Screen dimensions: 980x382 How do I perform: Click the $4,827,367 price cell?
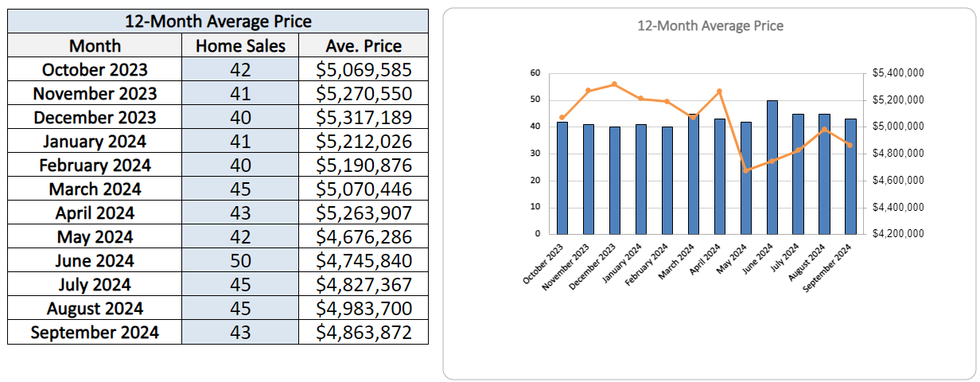[x=364, y=284]
